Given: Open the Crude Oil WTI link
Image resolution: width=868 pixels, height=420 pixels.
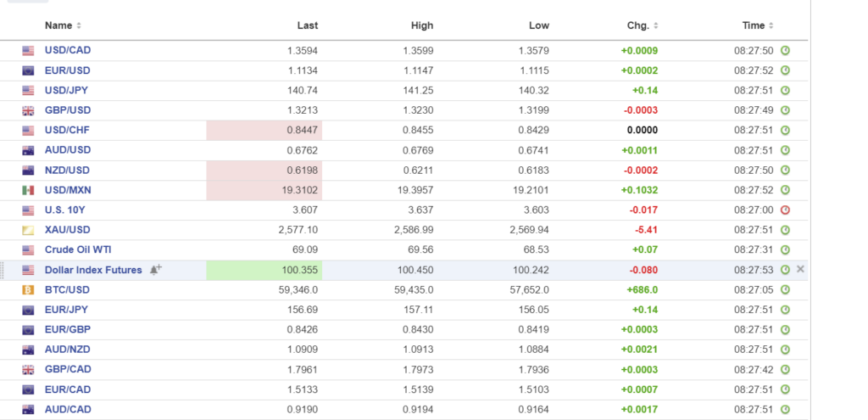Looking at the screenshot, I should click(x=78, y=249).
